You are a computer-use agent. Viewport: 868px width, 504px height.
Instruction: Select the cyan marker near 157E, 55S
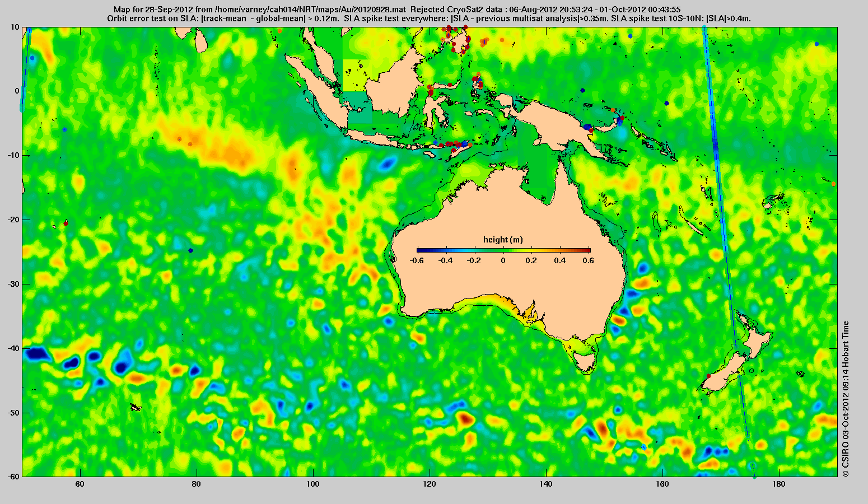coord(644,447)
